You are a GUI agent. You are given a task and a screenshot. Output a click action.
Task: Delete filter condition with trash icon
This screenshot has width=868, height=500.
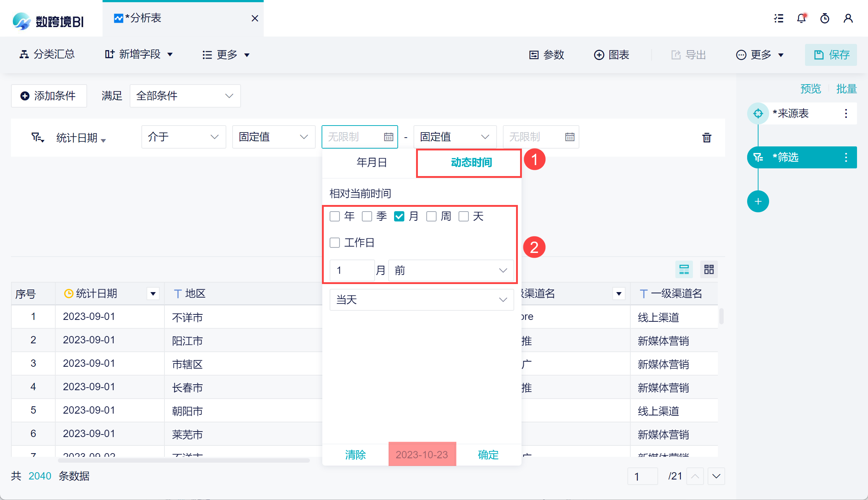pyautogui.click(x=706, y=138)
